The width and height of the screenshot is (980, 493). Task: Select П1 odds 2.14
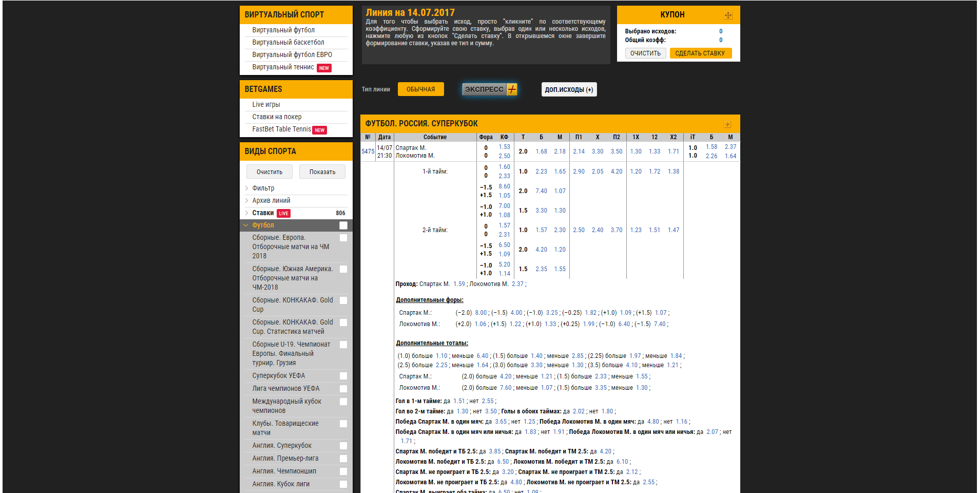579,151
